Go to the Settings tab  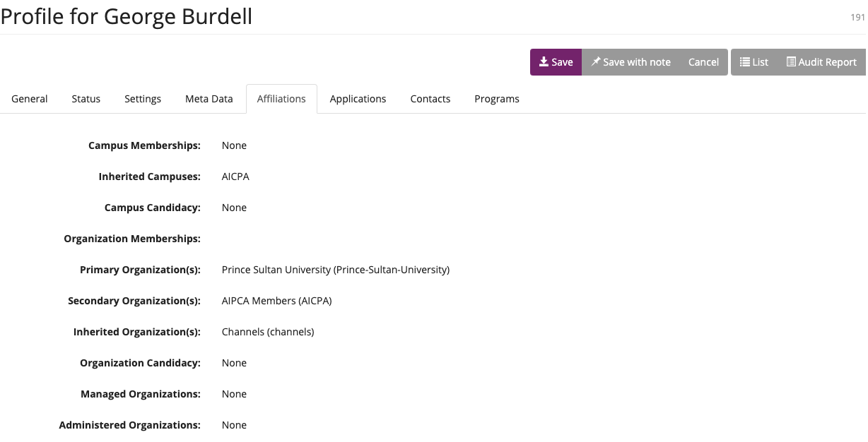[143, 99]
